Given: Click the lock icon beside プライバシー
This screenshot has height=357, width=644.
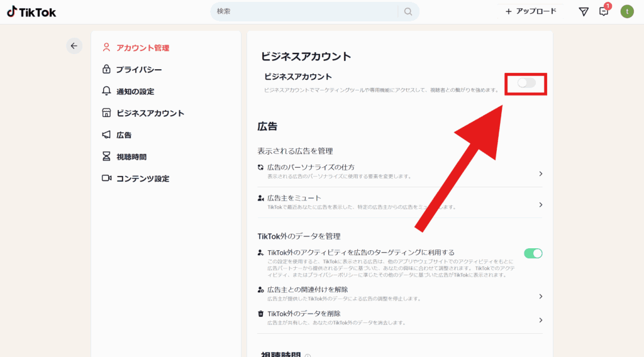Looking at the screenshot, I should coord(106,69).
